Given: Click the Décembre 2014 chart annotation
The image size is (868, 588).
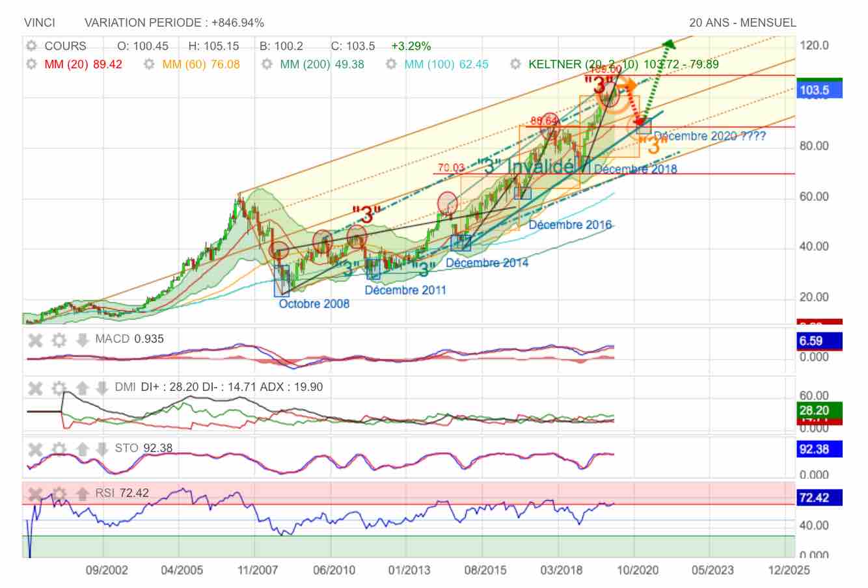Looking at the screenshot, I should (487, 263).
